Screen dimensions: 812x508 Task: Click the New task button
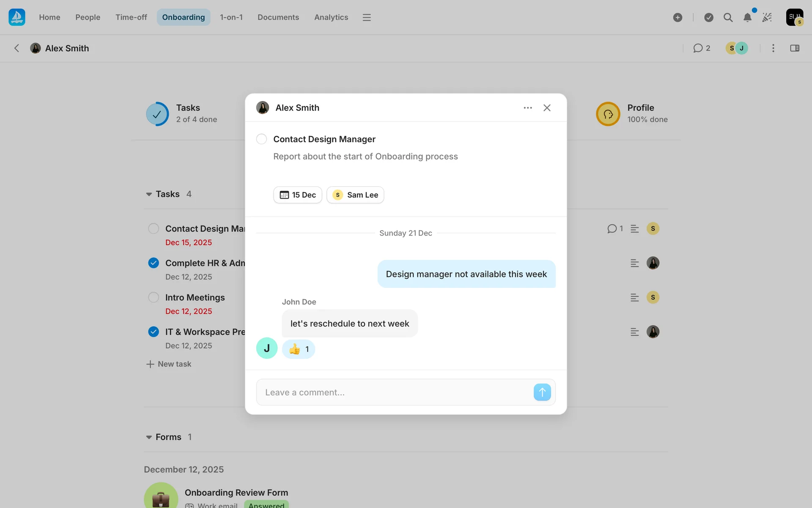pos(169,364)
